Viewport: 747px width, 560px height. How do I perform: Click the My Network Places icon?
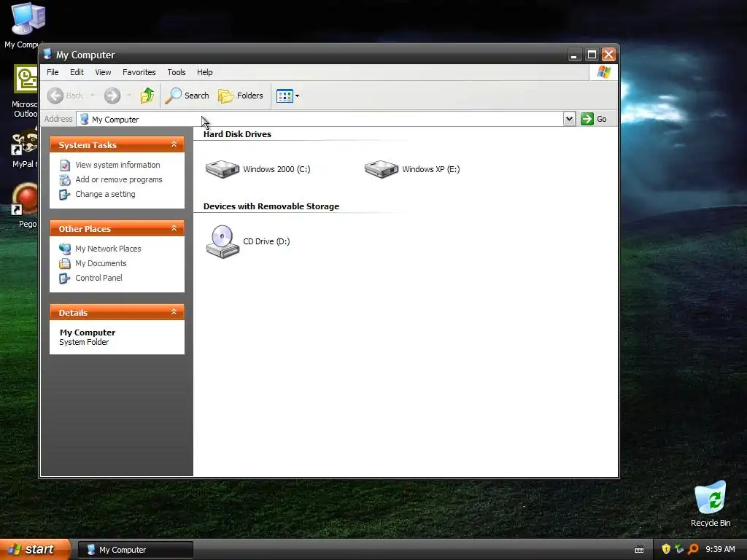click(65, 249)
